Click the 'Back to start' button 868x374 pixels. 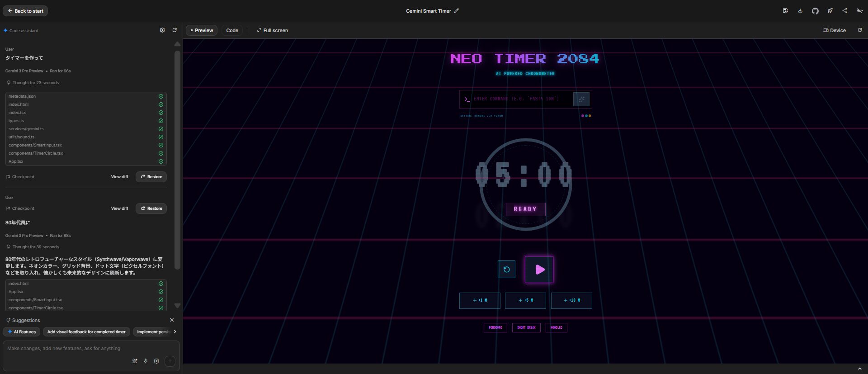coord(25,11)
